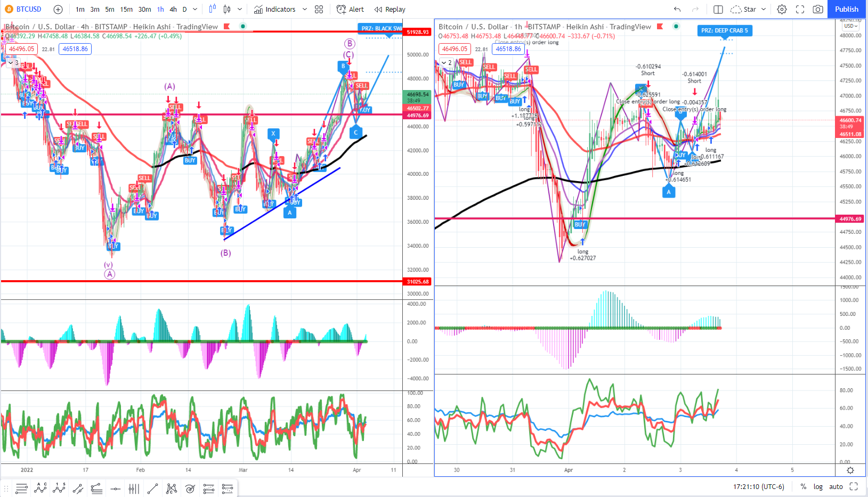Start bar Replay mode
Screen dimensions: 868x497
(390, 9)
